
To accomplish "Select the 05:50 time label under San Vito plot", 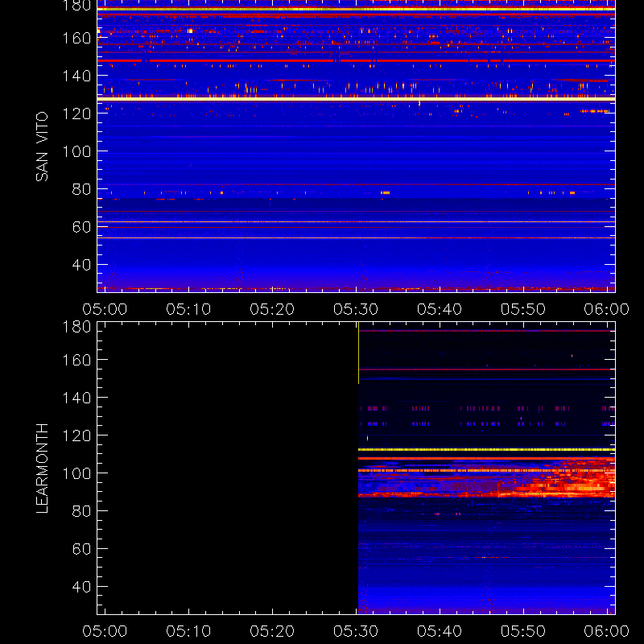I will click(x=522, y=309).
